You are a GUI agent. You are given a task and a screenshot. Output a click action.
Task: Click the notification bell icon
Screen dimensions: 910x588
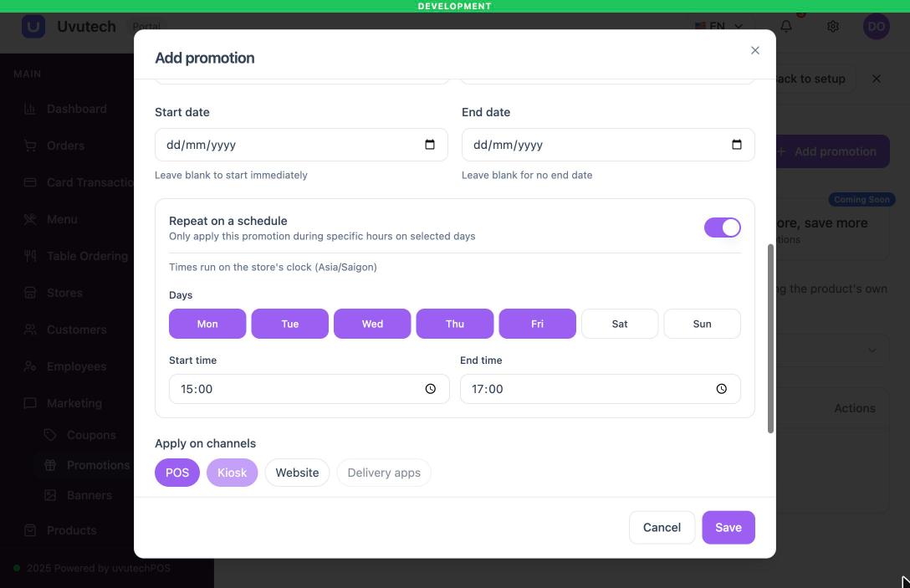(786, 27)
